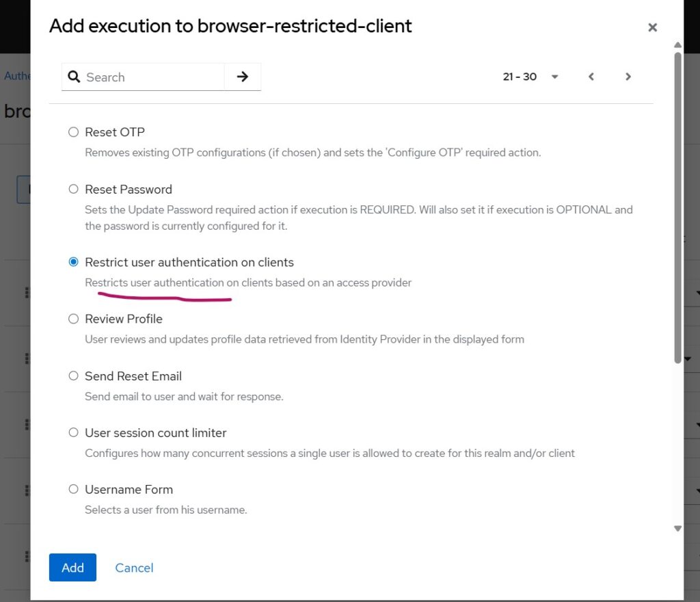Image resolution: width=700 pixels, height=602 pixels.
Task: Click the scrollbar down arrow
Action: pyautogui.click(x=677, y=528)
